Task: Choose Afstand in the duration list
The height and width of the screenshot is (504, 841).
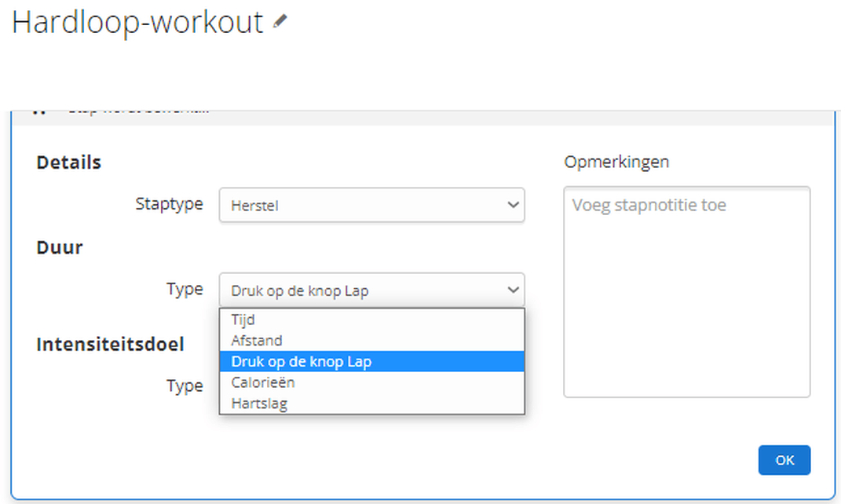Action: pos(257,341)
